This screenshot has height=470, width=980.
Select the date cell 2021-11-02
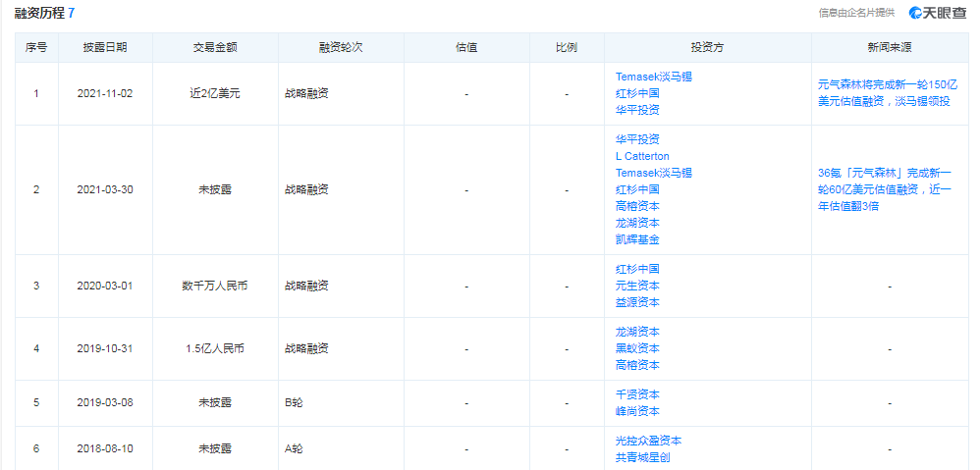coord(105,93)
